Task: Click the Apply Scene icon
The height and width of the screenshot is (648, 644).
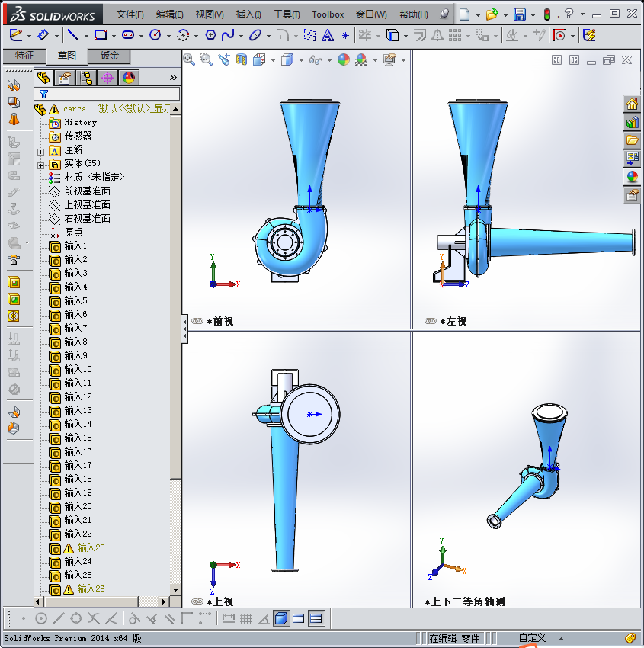Action: tap(361, 60)
